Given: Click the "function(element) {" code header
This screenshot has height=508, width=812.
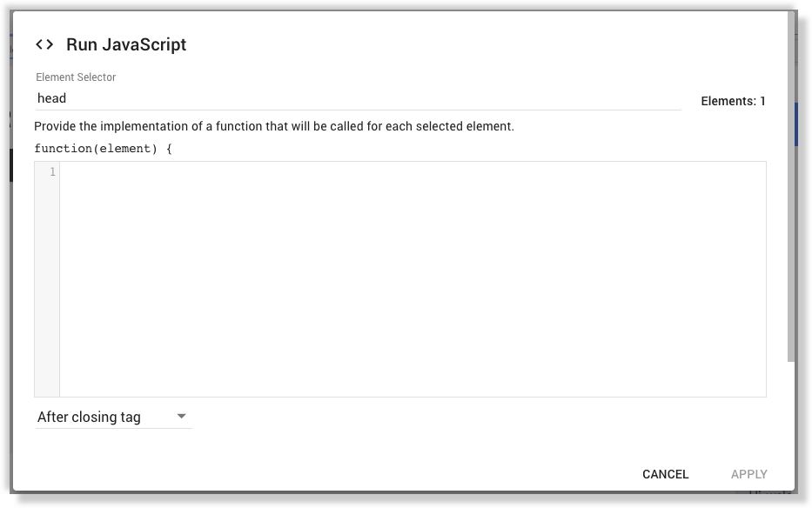Looking at the screenshot, I should [x=102, y=148].
